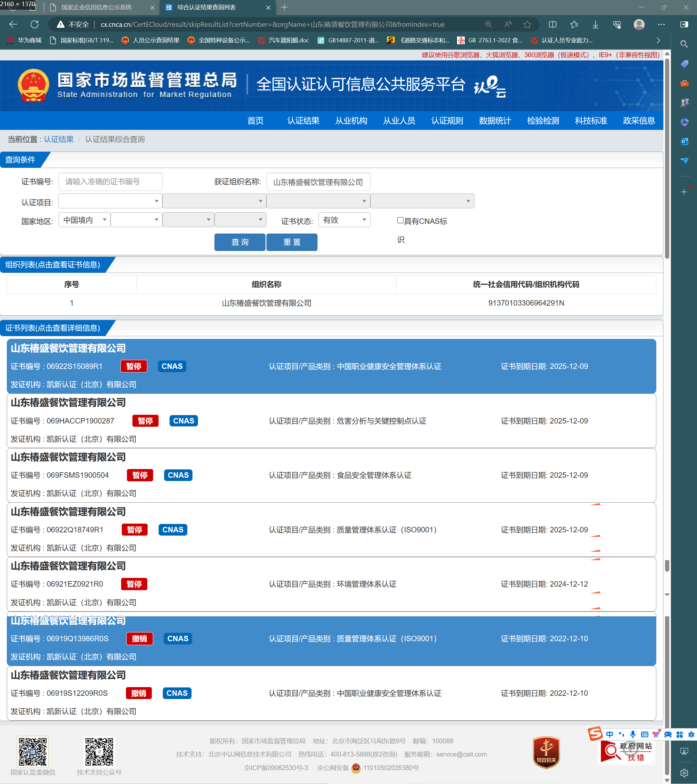Click the 国家认监委微信 QR code
The height and width of the screenshot is (784, 697).
[33, 751]
